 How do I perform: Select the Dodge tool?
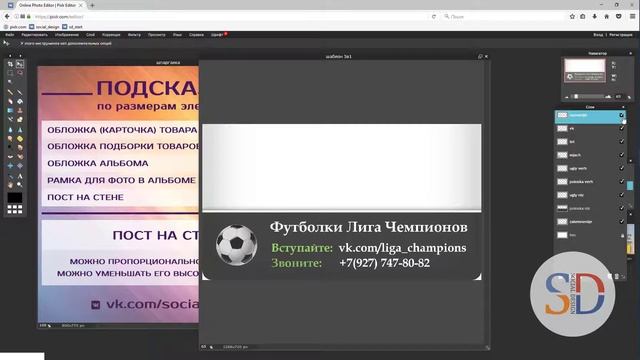10,148
